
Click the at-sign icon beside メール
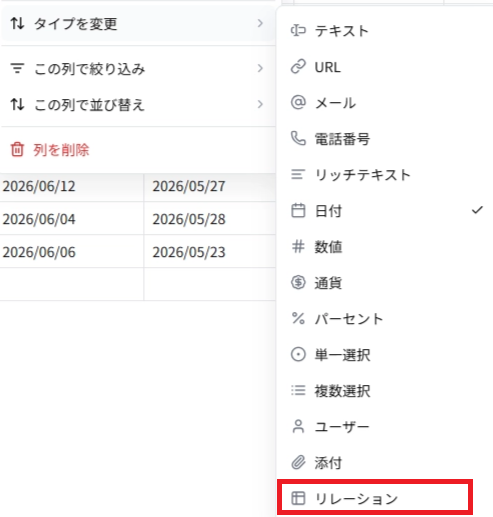(x=298, y=102)
